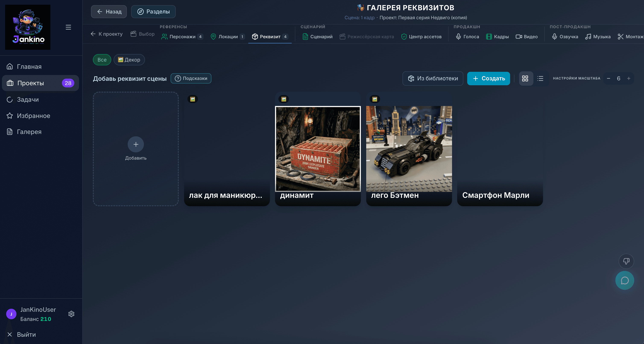Open the лак для маникюра card
Screen dimensions: 644x344
pyautogui.click(x=227, y=149)
